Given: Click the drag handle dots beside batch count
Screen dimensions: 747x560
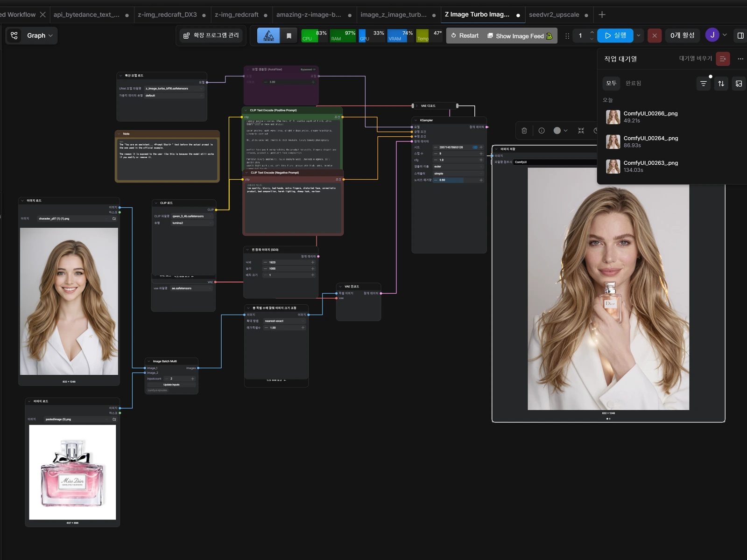Looking at the screenshot, I should pos(567,36).
